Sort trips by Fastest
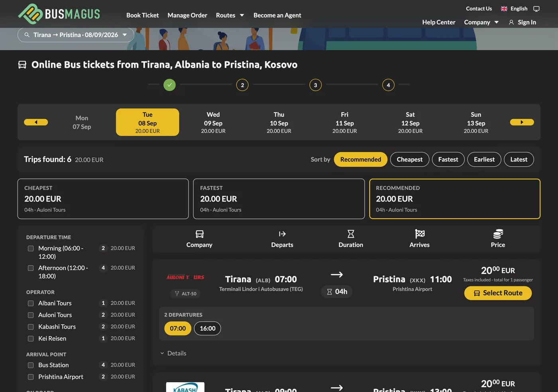The width and height of the screenshot is (558, 392). click(x=448, y=160)
